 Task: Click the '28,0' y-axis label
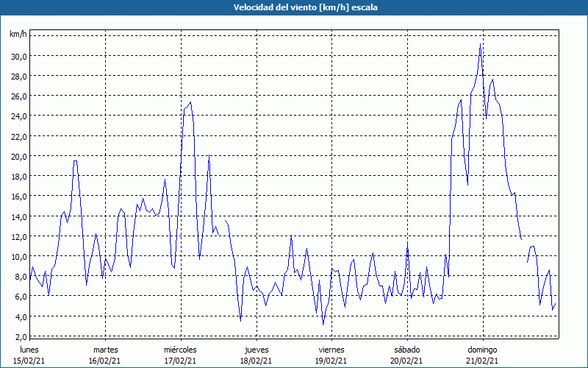pos(19,77)
